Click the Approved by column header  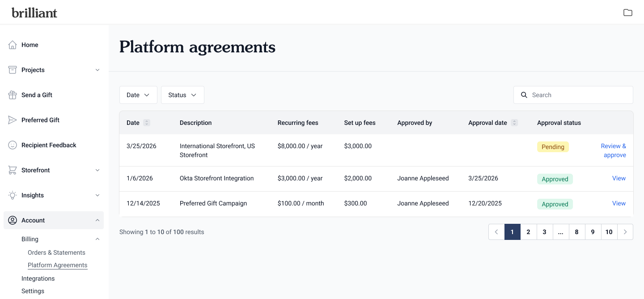415,123
